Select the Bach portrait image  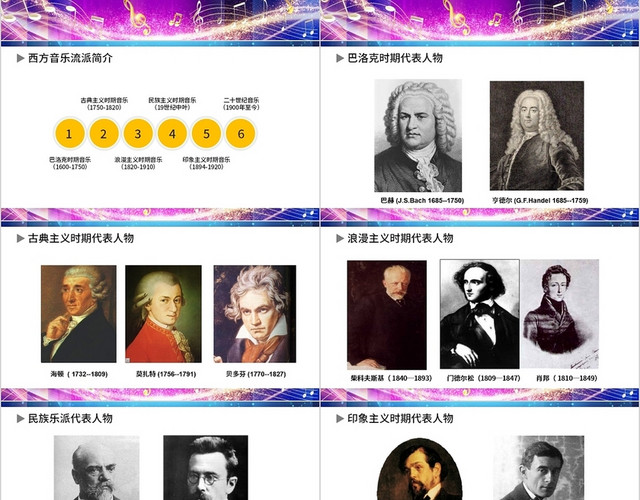coord(418,136)
